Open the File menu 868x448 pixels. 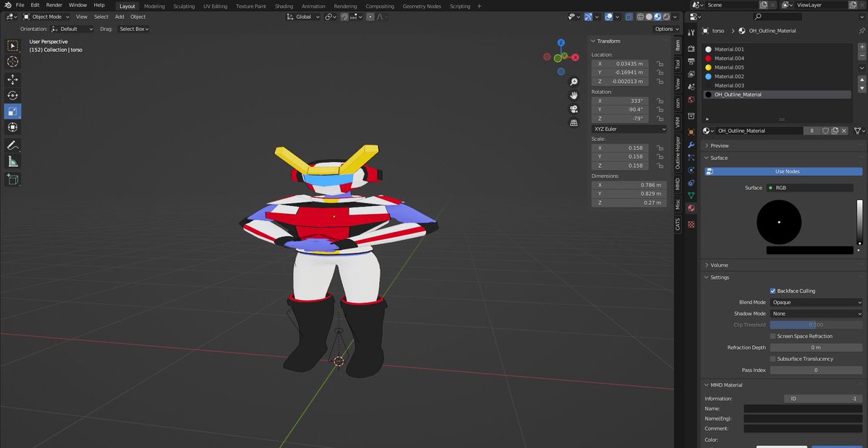pyautogui.click(x=20, y=5)
